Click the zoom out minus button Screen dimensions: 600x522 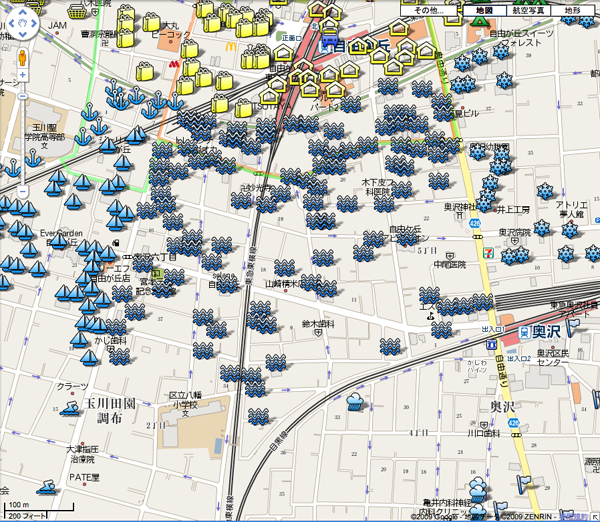click(x=22, y=190)
